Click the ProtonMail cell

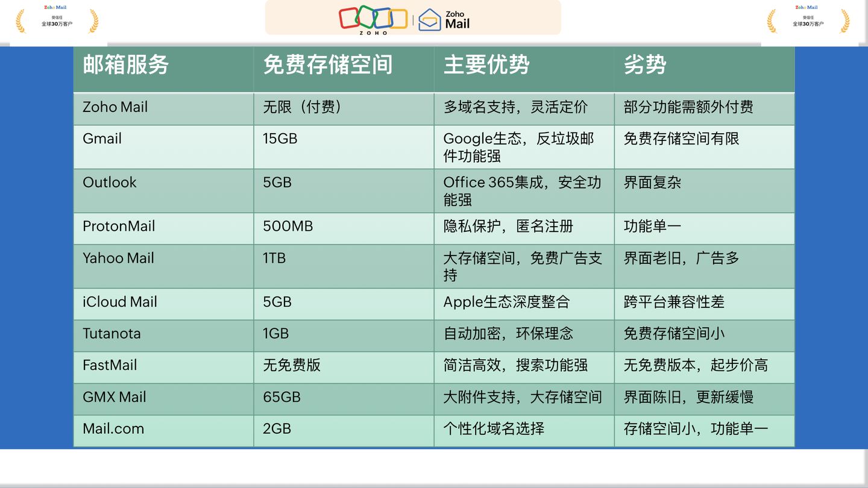click(163, 228)
